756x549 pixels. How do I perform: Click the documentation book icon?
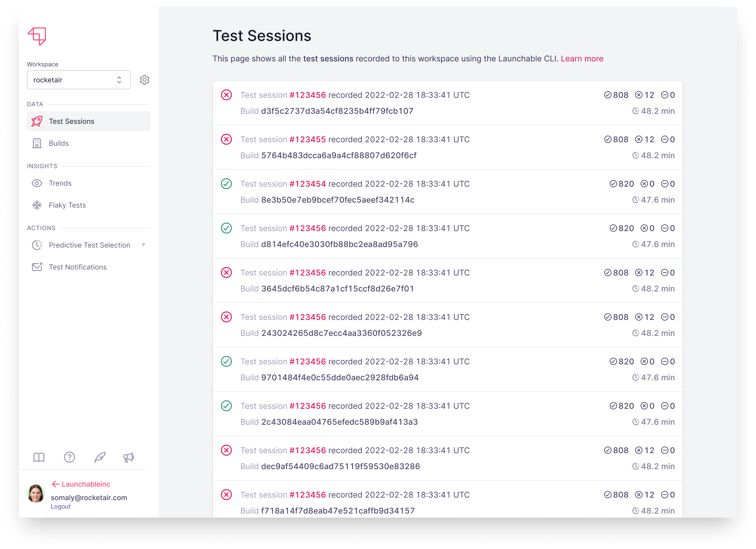pyautogui.click(x=39, y=457)
